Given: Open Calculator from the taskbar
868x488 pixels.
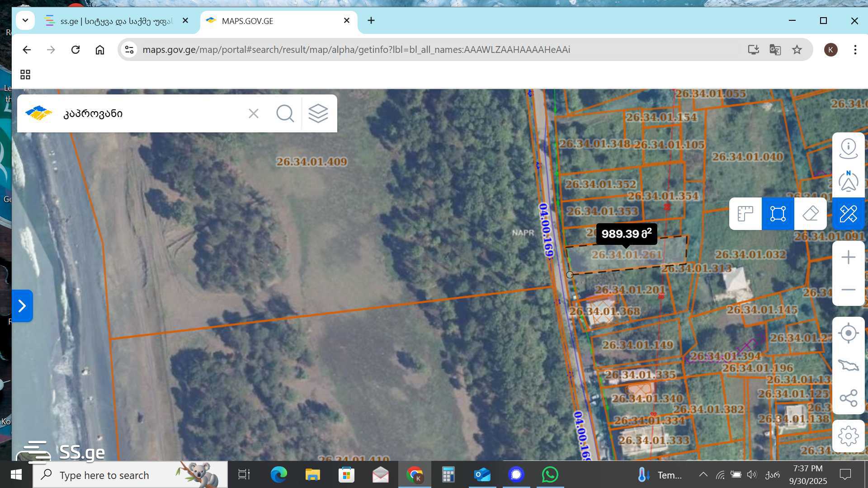Looking at the screenshot, I should [448, 475].
